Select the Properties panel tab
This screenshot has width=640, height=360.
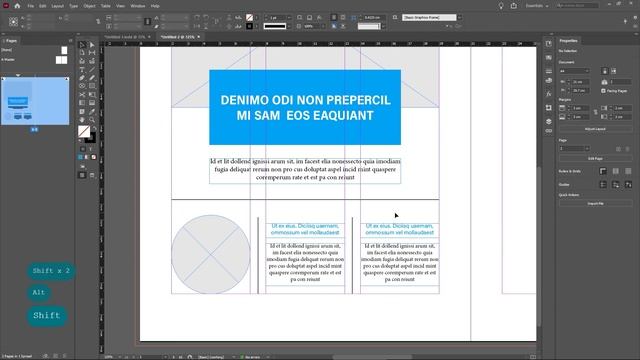(x=568, y=41)
